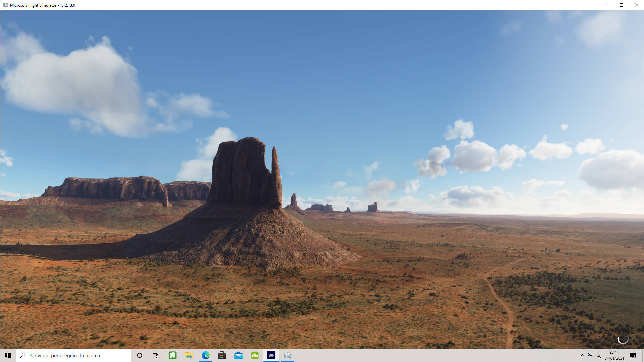Open File Explorer from taskbar
This screenshot has height=362, width=644.
click(189, 355)
